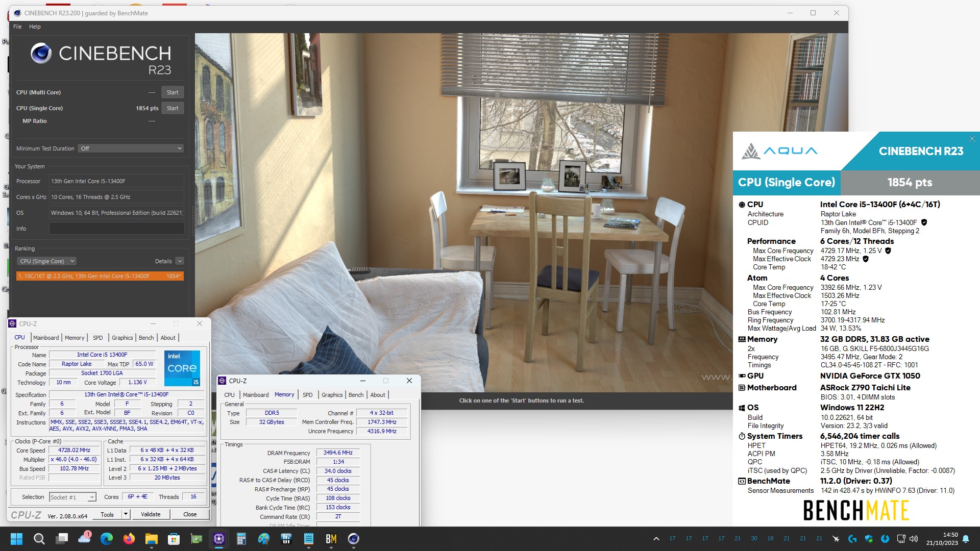Close the BenchMate result overlay
This screenshot has height=551, width=980.
(x=972, y=139)
